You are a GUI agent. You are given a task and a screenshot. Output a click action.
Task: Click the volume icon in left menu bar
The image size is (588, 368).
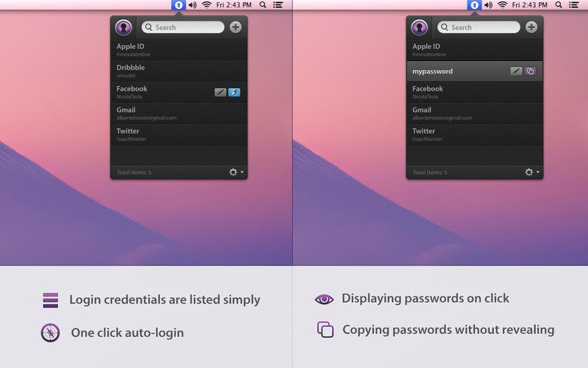coord(193,5)
